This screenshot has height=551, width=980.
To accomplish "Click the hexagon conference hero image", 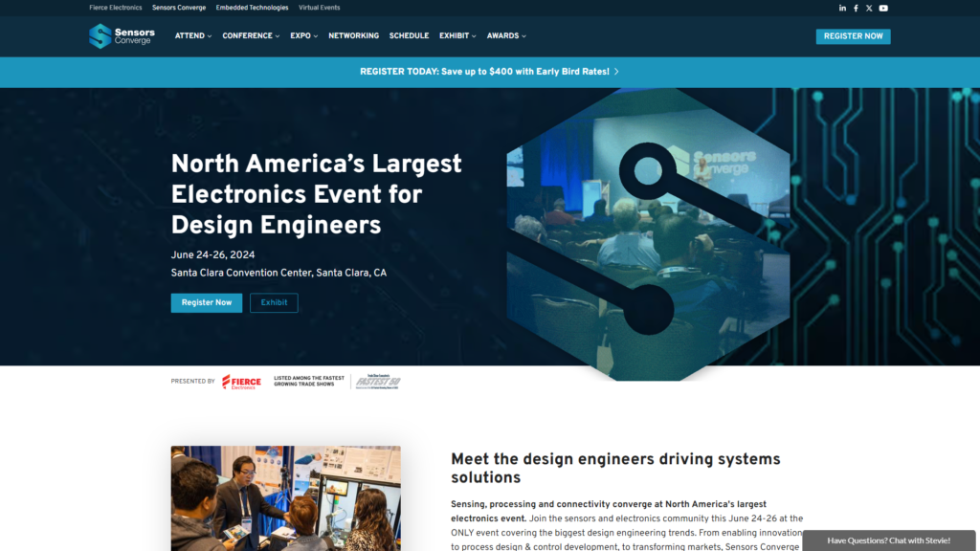I will tap(648, 234).
